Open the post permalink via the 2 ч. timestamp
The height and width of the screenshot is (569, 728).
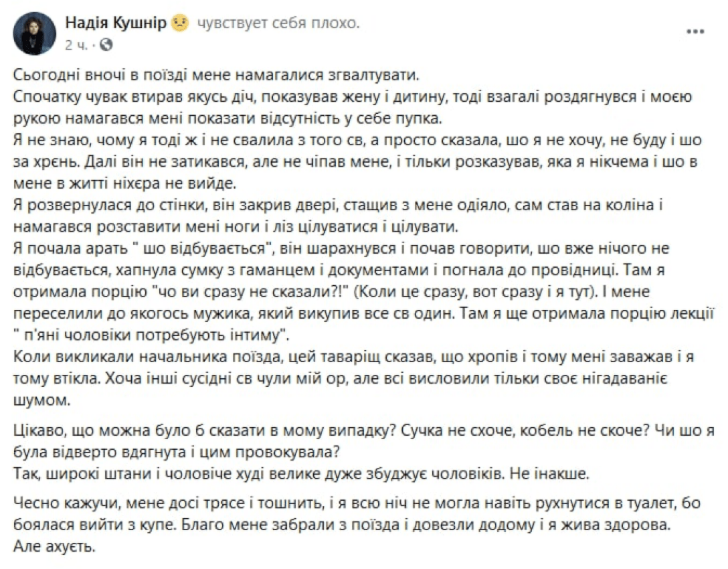click(x=77, y=46)
